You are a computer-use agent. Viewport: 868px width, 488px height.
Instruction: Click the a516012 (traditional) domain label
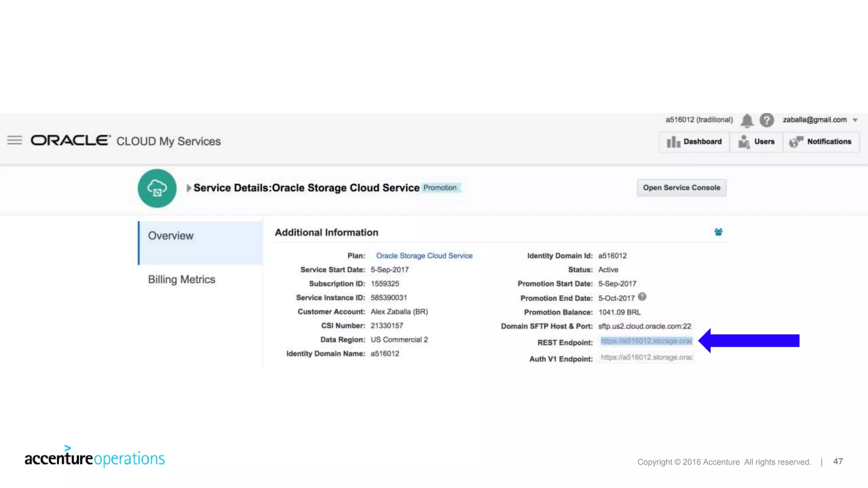[x=699, y=120]
